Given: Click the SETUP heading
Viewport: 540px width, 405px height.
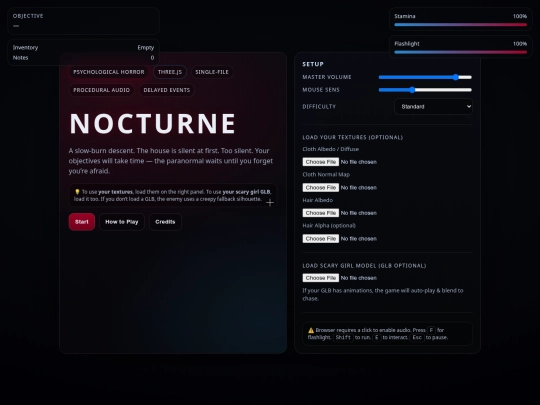Looking at the screenshot, I should pos(313,64).
